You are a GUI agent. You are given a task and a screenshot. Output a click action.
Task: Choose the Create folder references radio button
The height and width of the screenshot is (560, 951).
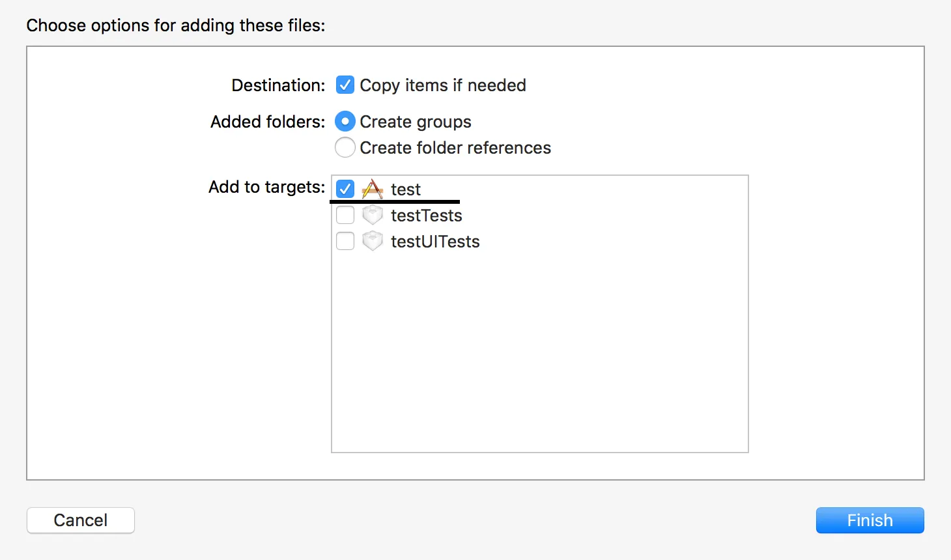pos(345,148)
